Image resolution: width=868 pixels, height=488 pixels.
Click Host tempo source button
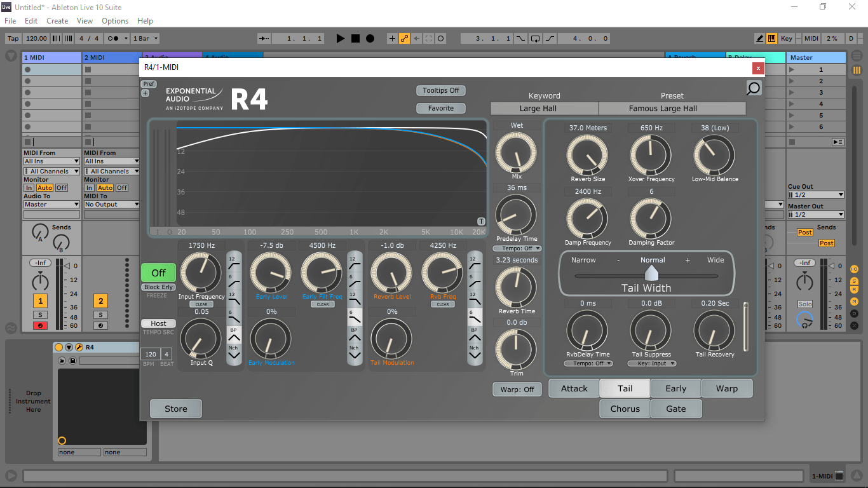point(159,323)
